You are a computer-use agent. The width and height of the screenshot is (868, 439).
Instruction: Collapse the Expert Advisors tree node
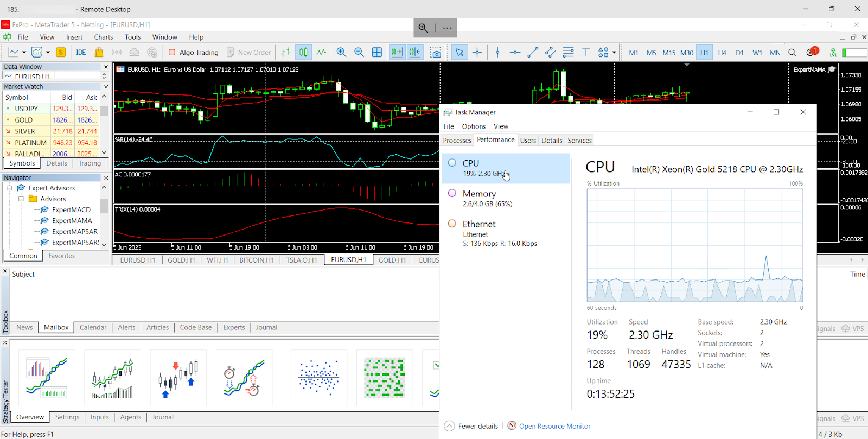click(x=9, y=188)
